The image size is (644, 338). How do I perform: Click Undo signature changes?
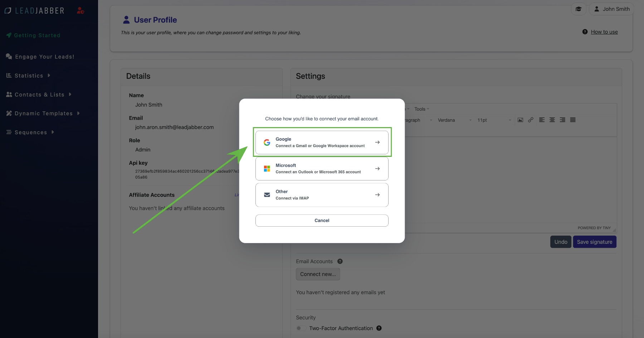tap(561, 242)
